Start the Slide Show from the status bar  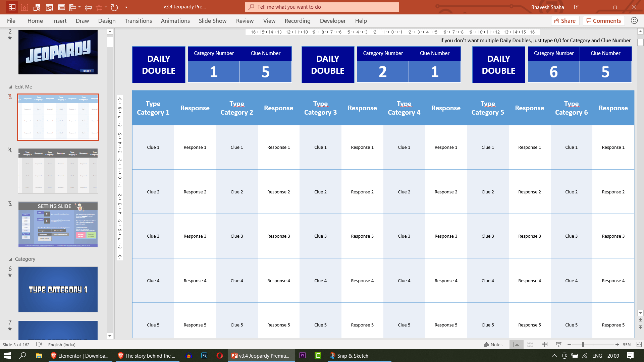click(x=558, y=345)
